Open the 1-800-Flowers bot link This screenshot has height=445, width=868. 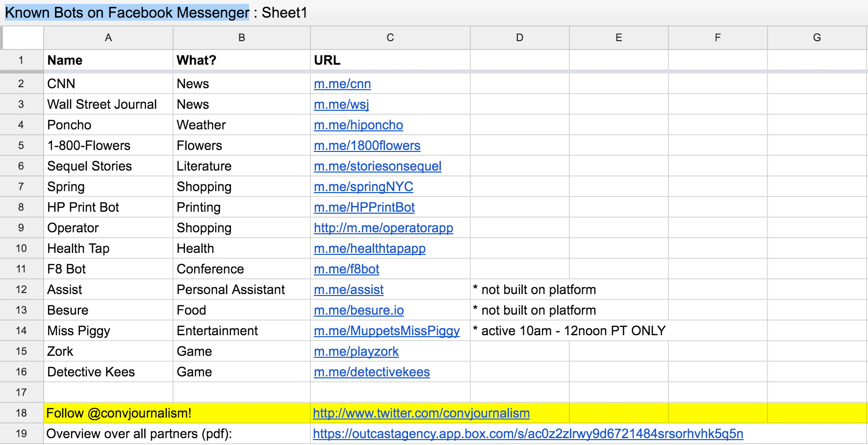367,145
